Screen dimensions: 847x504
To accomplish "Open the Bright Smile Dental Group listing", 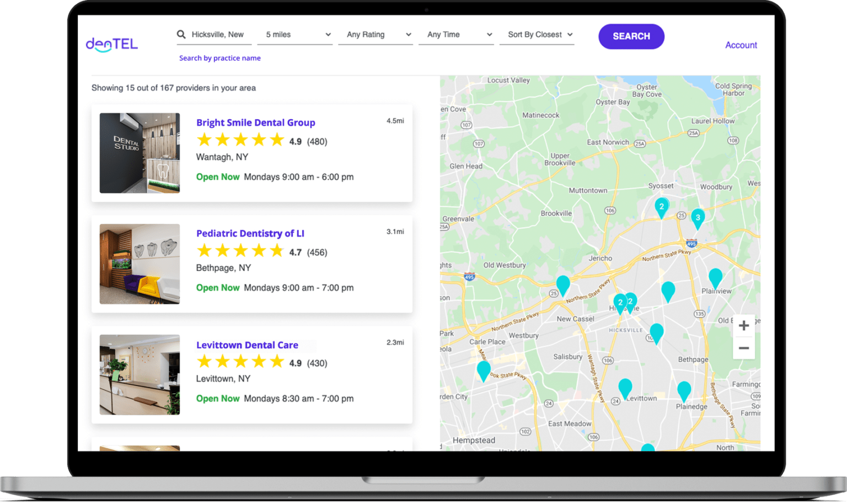I will click(x=256, y=122).
